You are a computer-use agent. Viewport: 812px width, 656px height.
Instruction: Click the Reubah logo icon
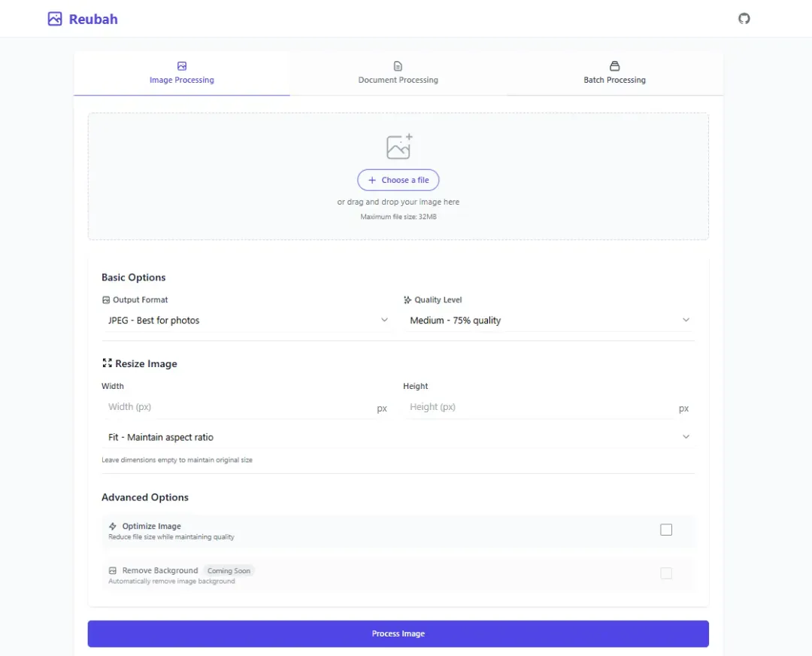point(55,19)
